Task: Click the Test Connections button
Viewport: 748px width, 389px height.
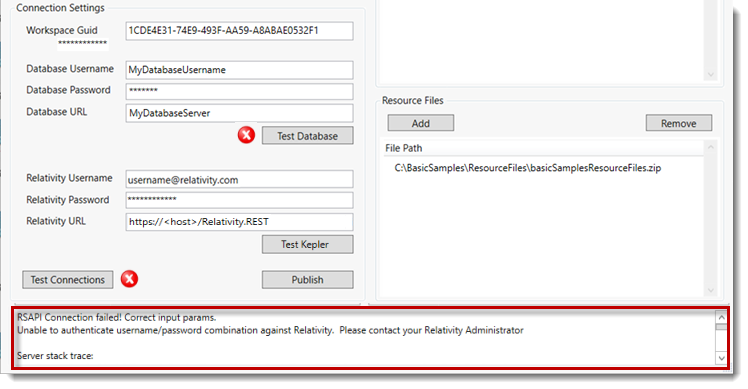Action: (68, 280)
